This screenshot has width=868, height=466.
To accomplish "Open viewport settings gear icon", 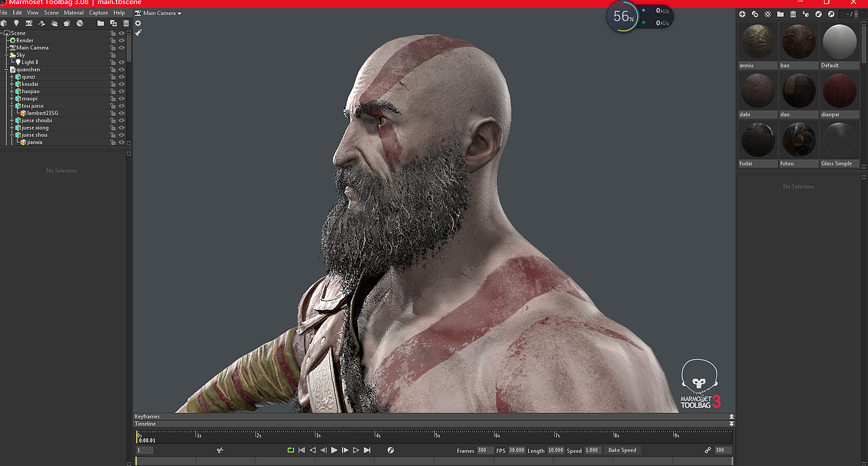I will (138, 23).
